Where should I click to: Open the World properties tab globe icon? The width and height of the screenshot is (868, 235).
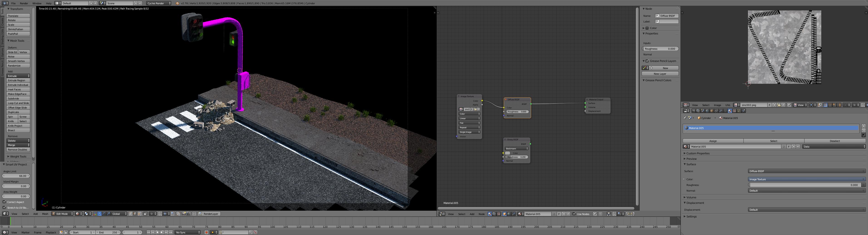707,111
